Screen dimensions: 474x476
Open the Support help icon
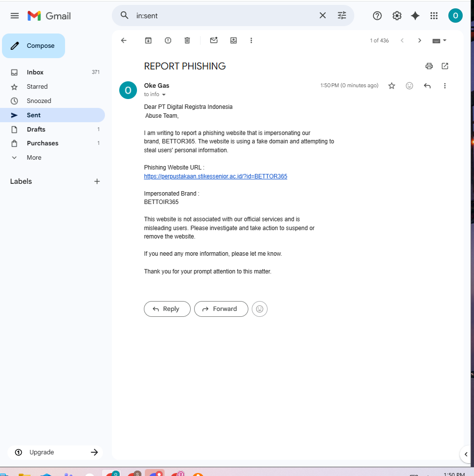(x=377, y=16)
